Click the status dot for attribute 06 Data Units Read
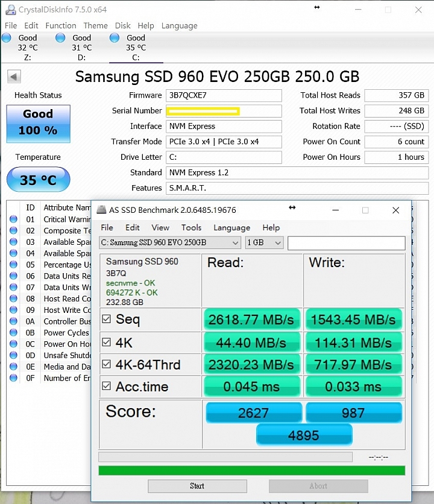 pos(13,276)
